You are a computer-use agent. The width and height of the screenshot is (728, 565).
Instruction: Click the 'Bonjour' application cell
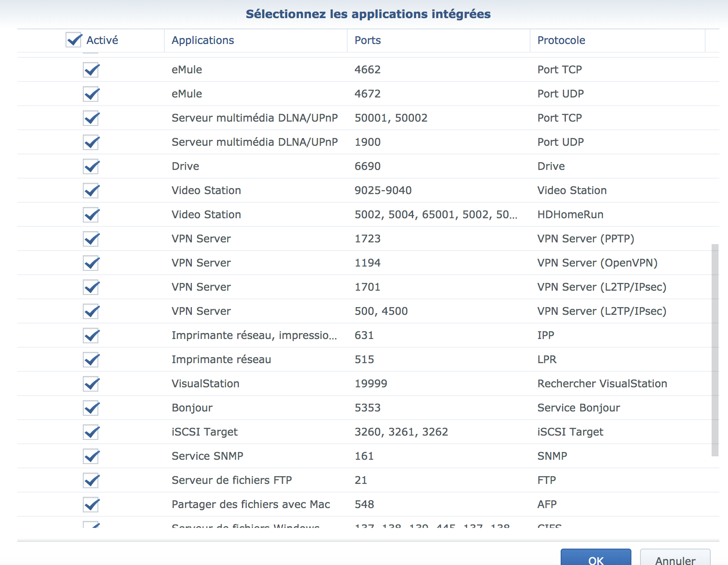(192, 408)
